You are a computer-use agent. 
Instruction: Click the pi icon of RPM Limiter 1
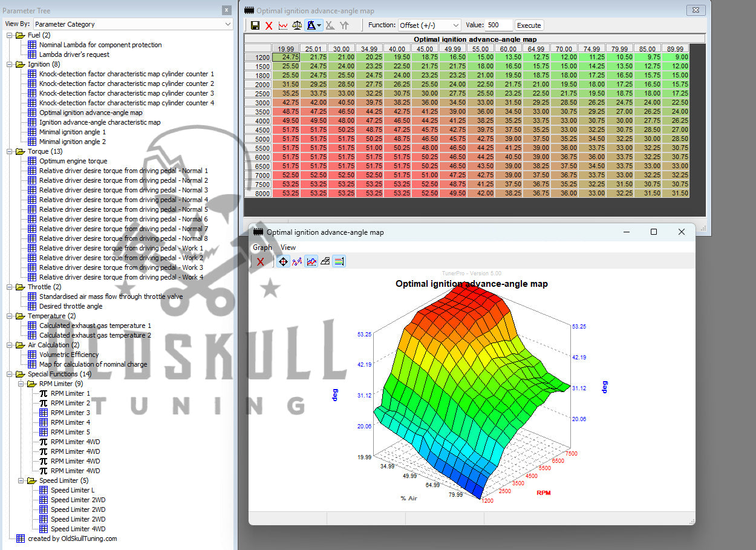coord(44,393)
